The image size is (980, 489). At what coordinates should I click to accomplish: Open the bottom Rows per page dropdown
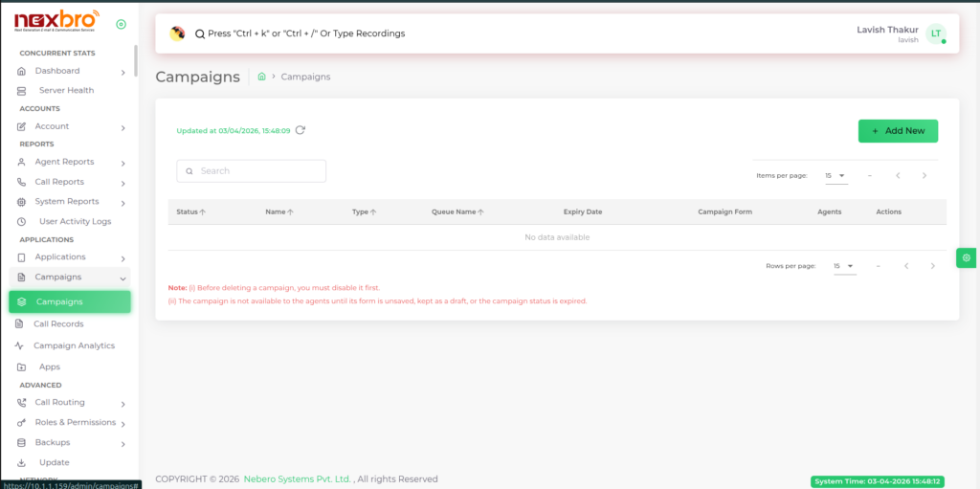pos(843,266)
